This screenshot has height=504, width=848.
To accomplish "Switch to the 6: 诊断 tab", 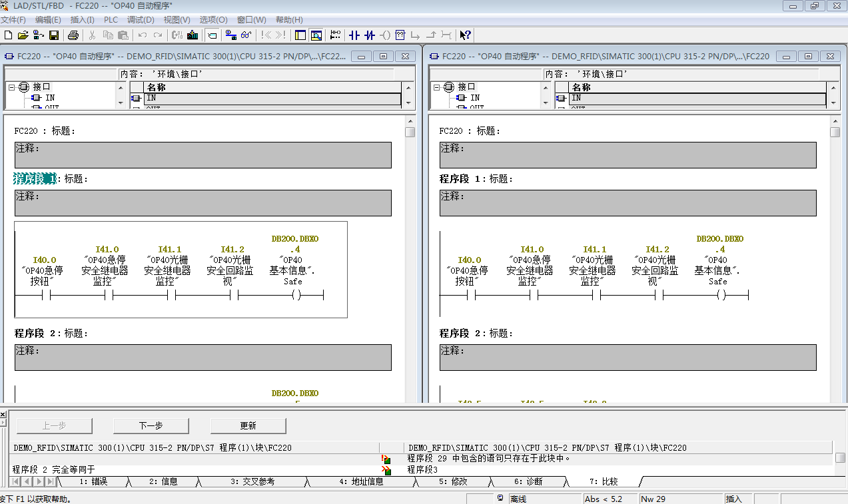I will [x=528, y=481].
